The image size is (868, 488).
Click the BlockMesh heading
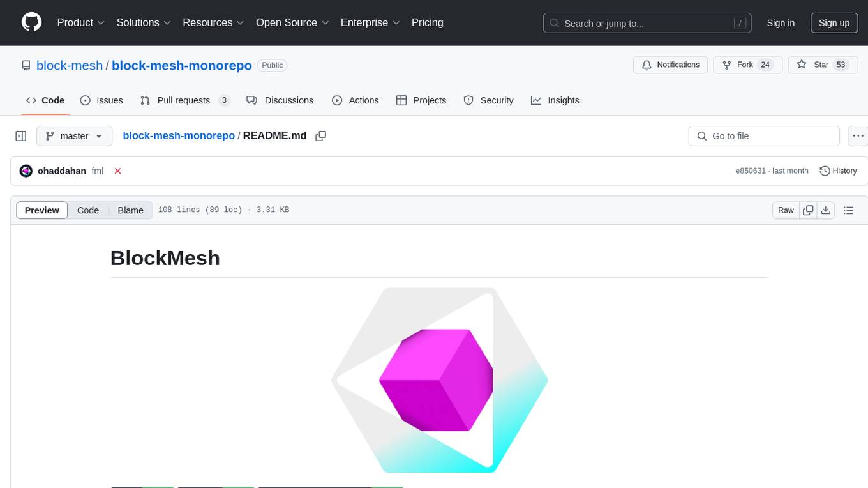[165, 258]
